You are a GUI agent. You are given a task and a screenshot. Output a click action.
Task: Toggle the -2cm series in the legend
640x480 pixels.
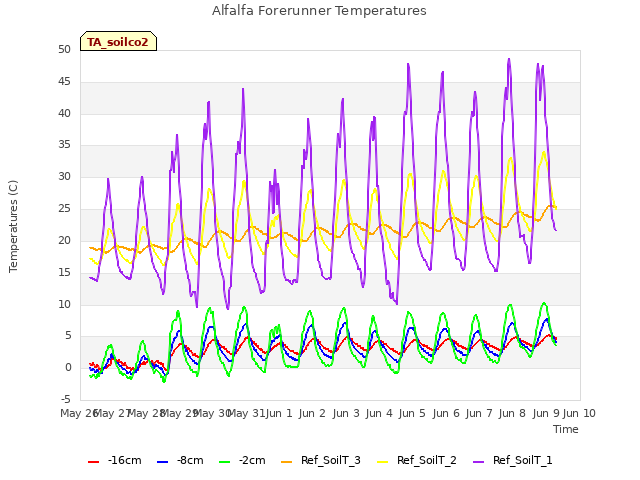[242, 460]
